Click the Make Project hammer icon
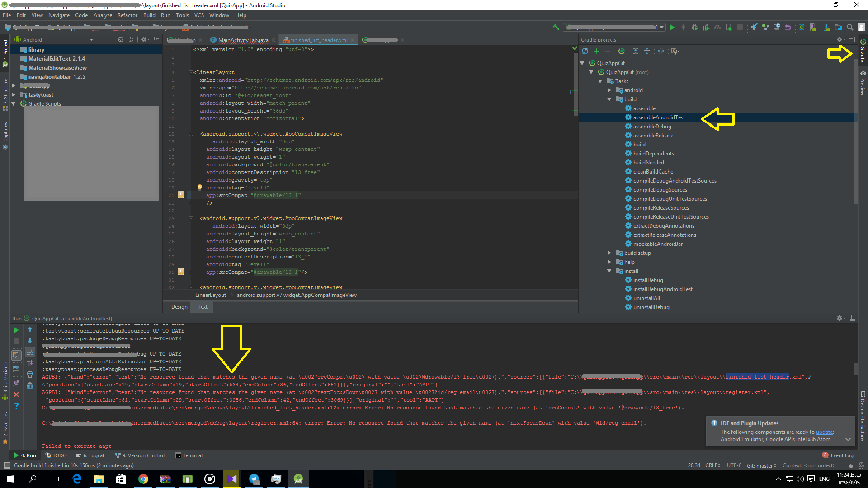Viewport: 868px width, 488px height. click(x=556, y=28)
